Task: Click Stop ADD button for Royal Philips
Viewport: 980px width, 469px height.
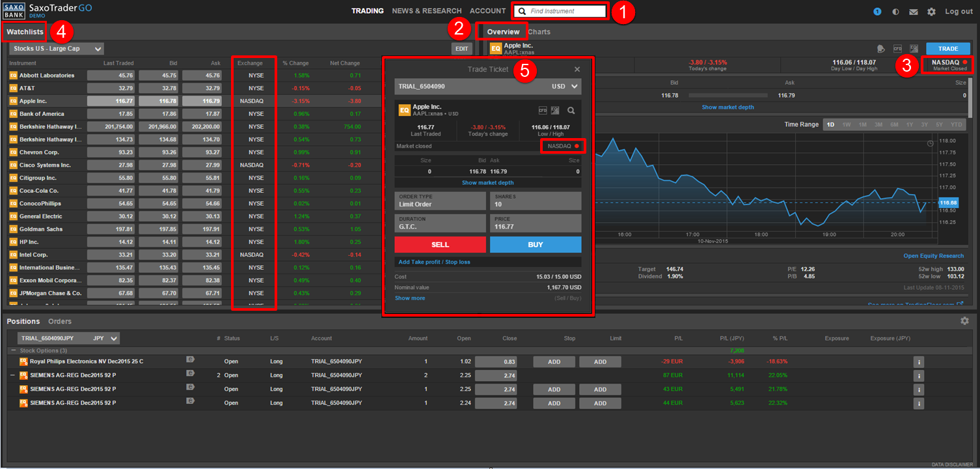Action: (x=554, y=362)
